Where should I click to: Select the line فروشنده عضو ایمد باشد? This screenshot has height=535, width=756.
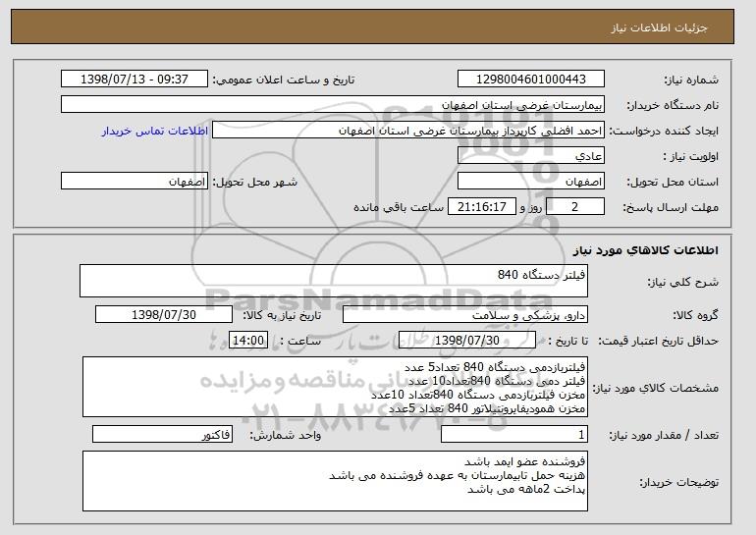[524, 462]
